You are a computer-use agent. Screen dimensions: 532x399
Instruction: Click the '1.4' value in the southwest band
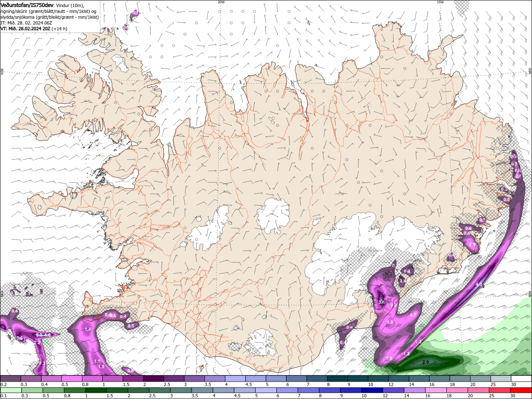pyautogui.click(x=88, y=329)
